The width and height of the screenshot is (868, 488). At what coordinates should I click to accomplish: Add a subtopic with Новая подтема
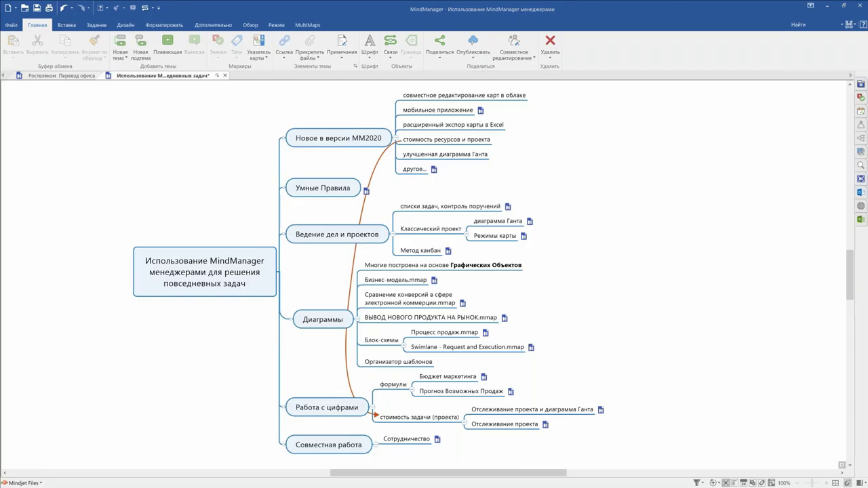(140, 41)
